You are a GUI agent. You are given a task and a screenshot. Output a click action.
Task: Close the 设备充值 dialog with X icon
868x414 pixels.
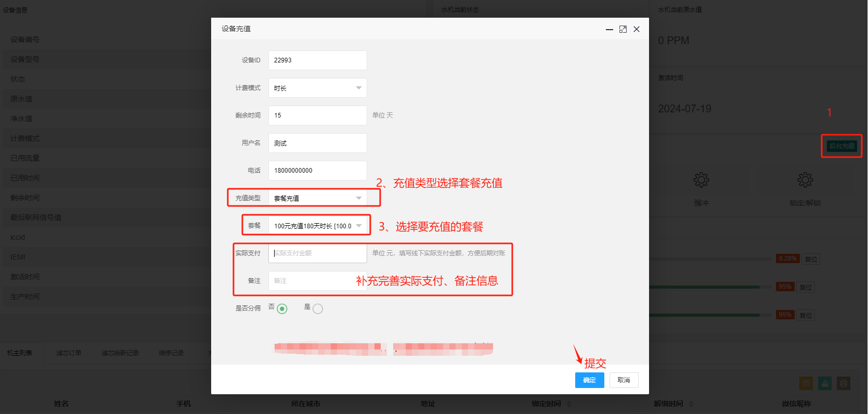(x=637, y=29)
